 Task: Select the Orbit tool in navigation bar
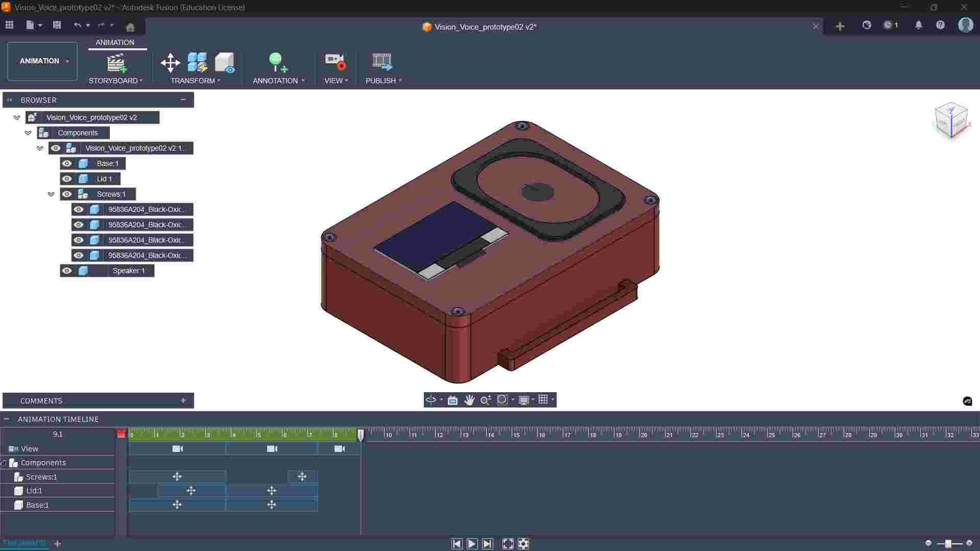[431, 400]
